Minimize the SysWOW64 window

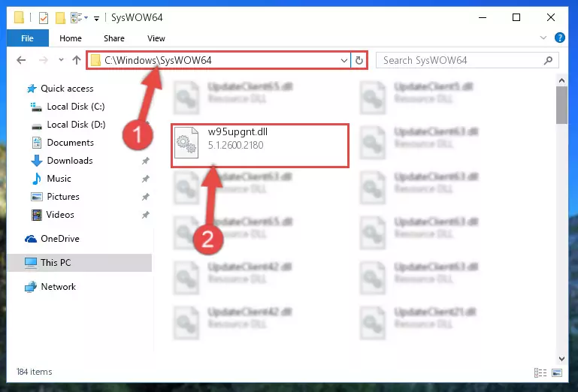click(483, 17)
